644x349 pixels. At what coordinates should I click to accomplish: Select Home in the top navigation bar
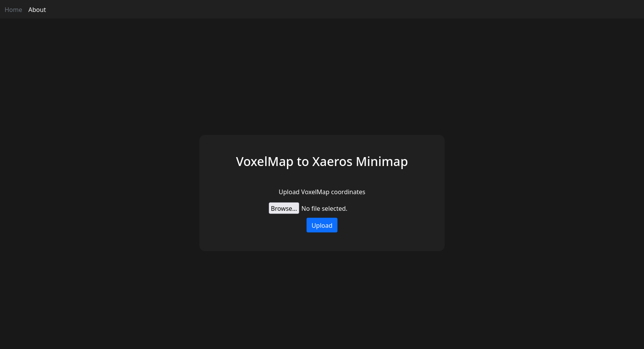(13, 10)
